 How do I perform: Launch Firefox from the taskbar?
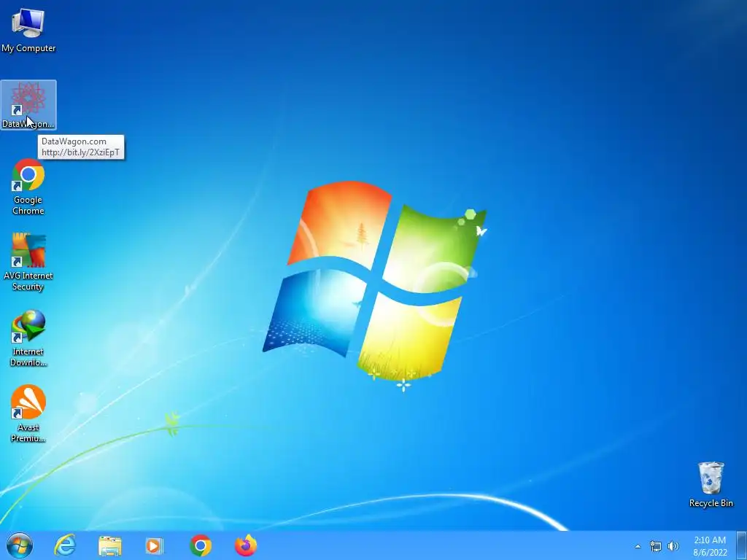[246, 545]
